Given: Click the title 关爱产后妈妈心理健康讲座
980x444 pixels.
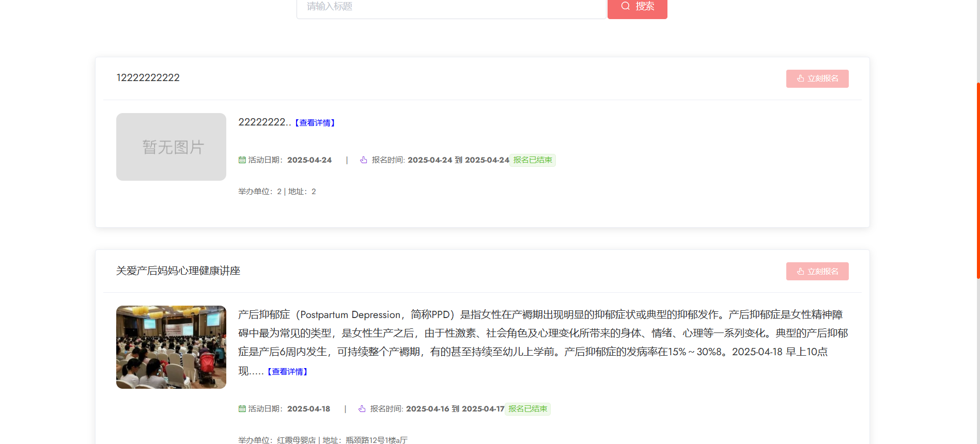Looking at the screenshot, I should [178, 271].
